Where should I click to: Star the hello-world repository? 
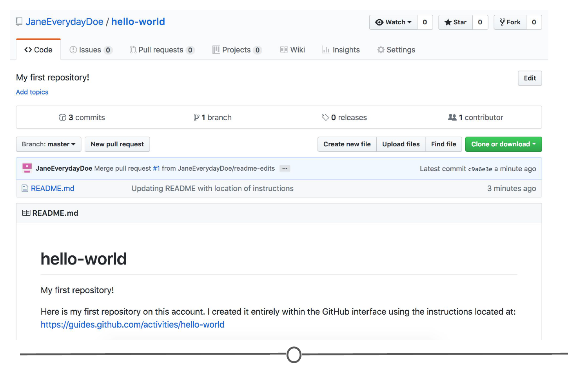(456, 22)
